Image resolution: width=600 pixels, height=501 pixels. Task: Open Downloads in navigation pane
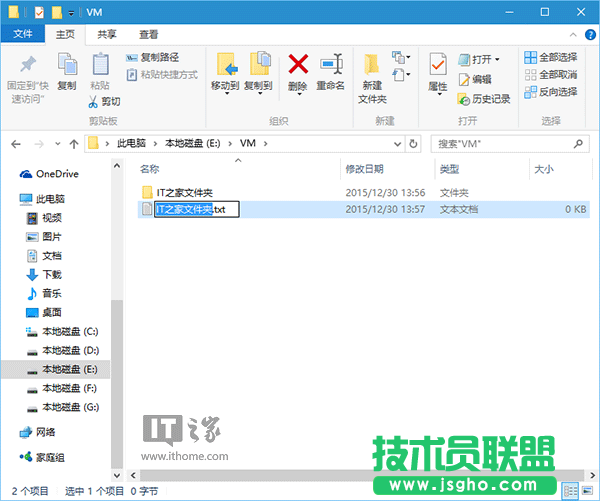(x=44, y=275)
